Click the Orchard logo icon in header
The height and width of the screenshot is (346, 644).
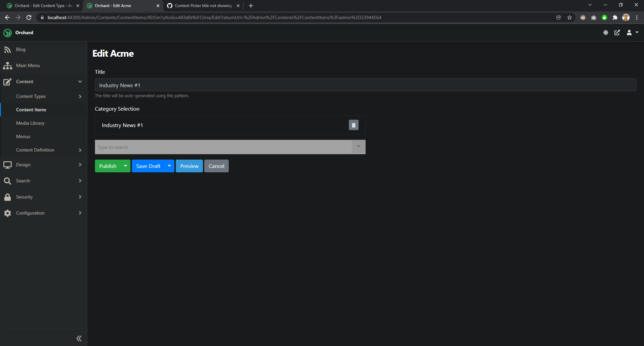(7, 33)
